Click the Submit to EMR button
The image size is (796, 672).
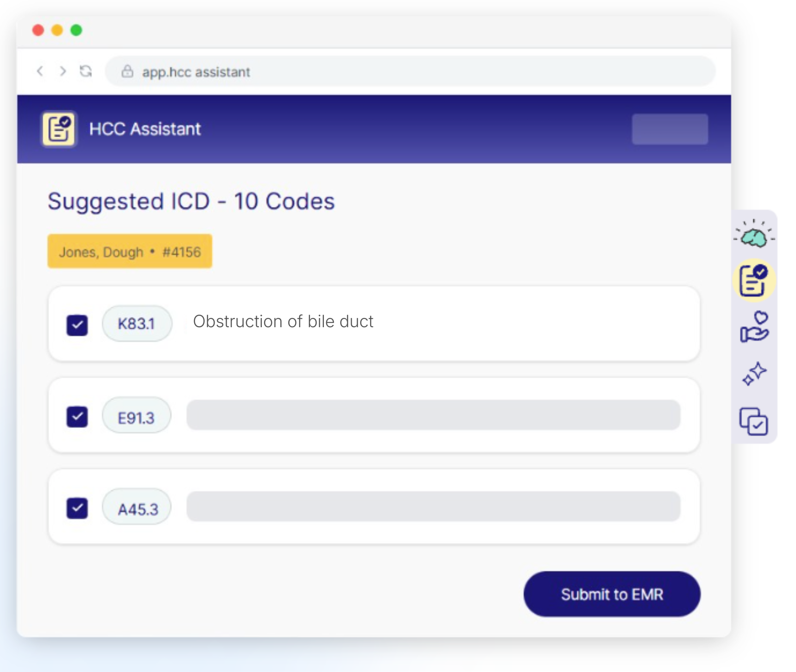coord(612,594)
